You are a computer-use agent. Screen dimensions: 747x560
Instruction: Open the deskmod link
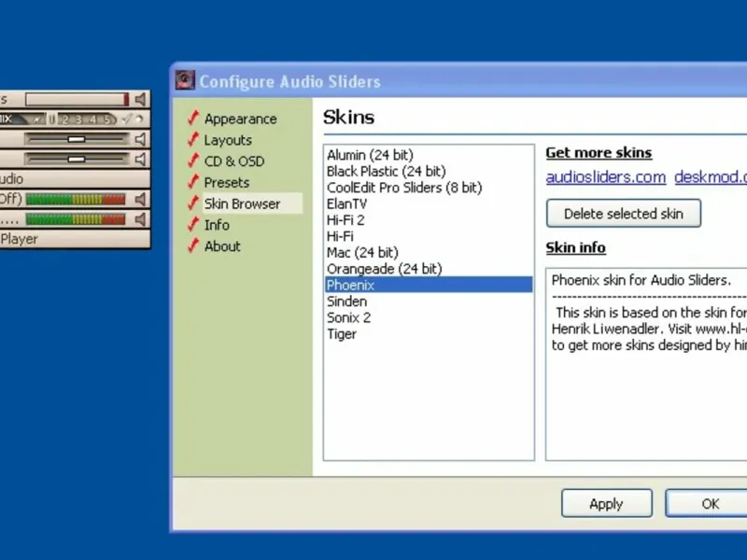coord(711,177)
